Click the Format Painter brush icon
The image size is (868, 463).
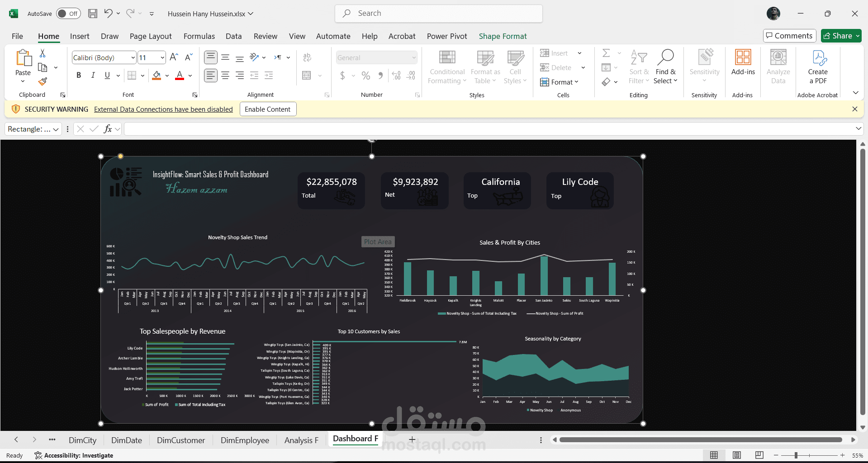(43, 81)
